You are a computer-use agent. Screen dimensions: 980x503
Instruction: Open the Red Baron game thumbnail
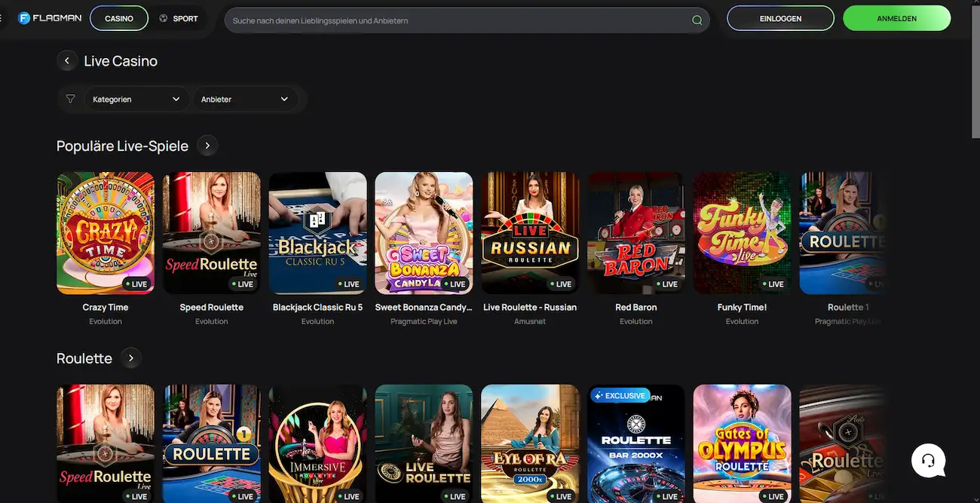point(636,233)
